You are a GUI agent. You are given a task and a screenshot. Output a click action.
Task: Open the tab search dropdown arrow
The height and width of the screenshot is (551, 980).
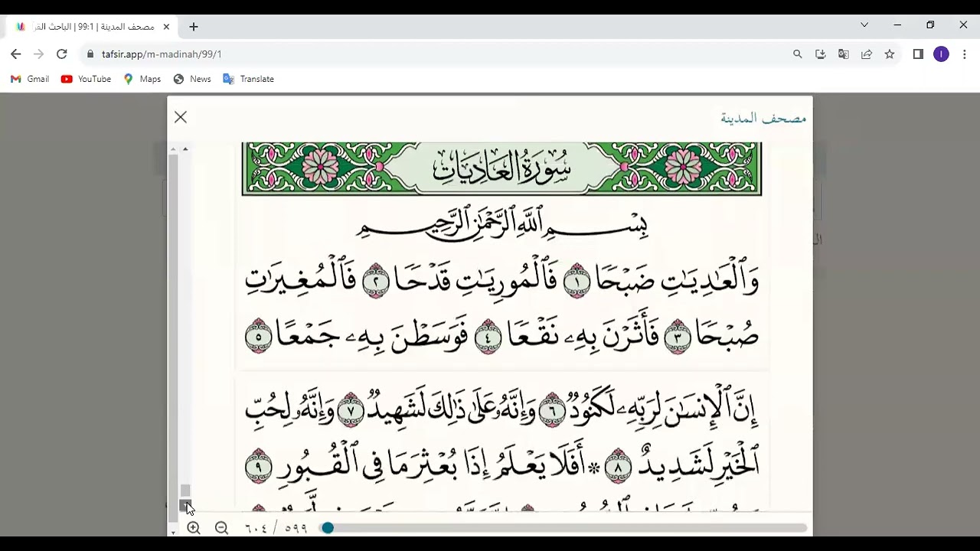[864, 24]
